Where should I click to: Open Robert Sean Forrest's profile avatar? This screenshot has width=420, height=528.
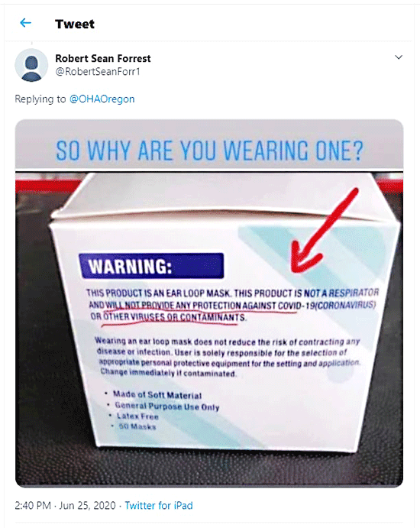pos(31,65)
